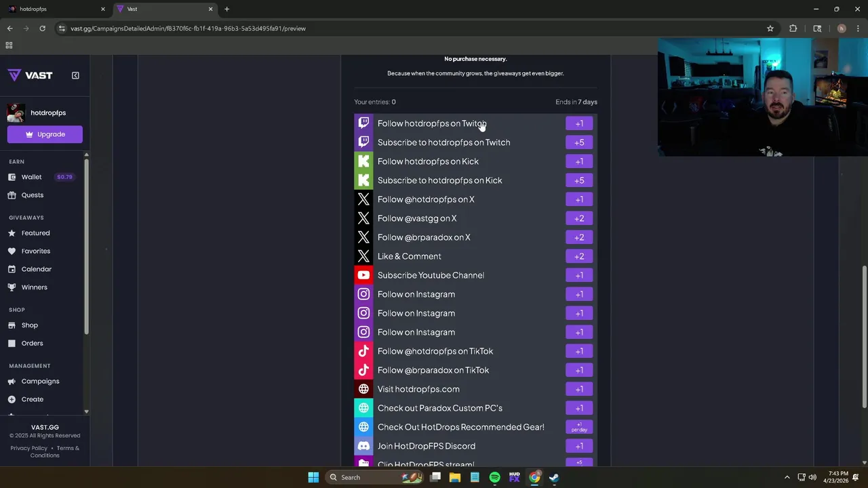Click the Twitch icon beside Follow hotdropfps on Twitch
Screen dimensions: 868x488
pos(363,123)
